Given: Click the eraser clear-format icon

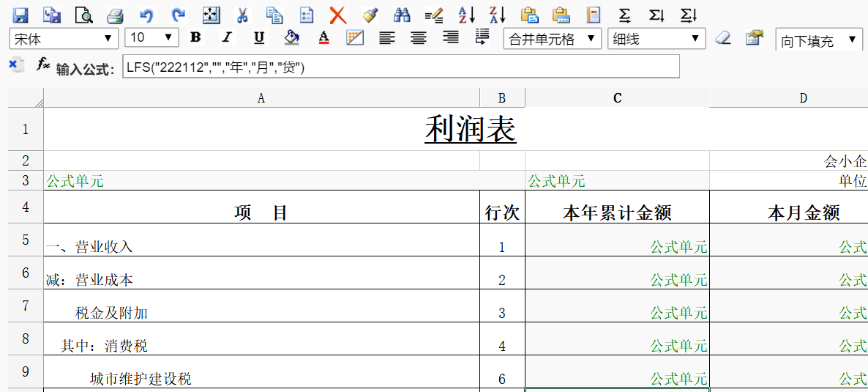Looking at the screenshot, I should pos(722,37).
